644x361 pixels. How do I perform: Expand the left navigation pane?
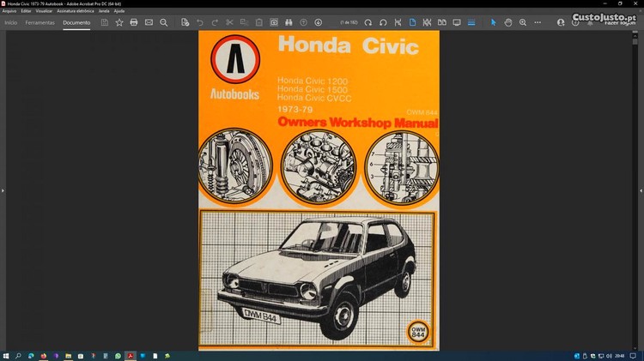[3, 190]
